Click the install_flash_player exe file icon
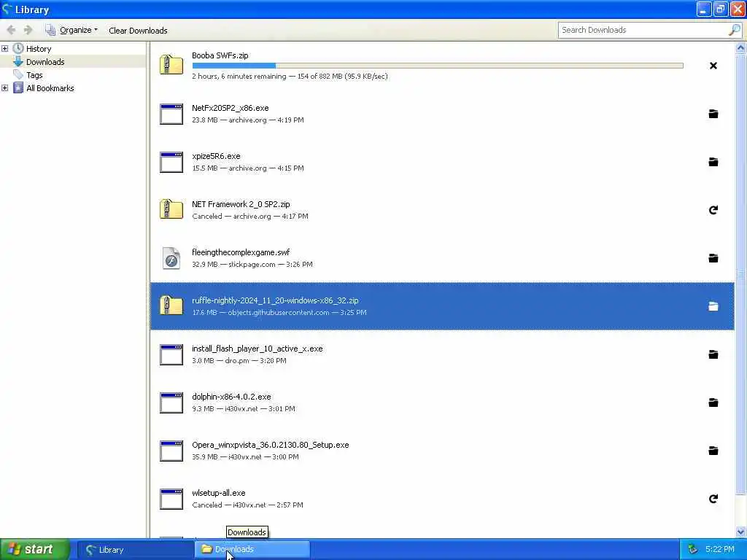 point(171,355)
